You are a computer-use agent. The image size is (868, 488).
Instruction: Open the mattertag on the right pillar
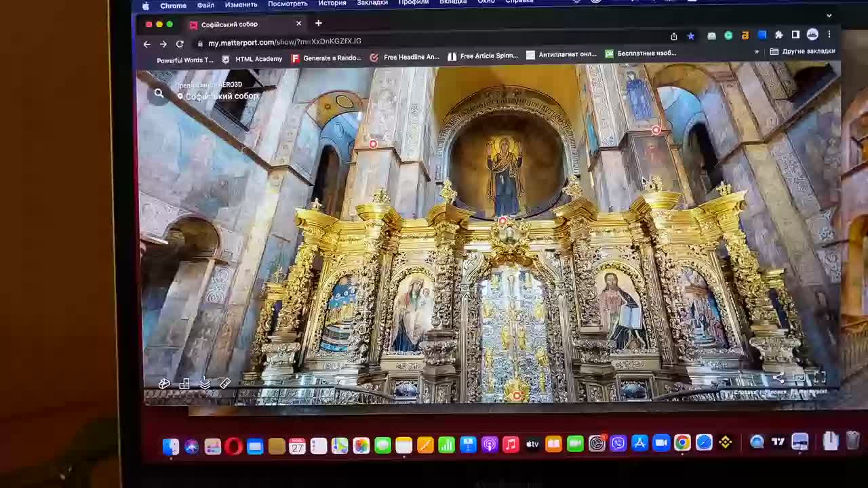click(x=656, y=130)
